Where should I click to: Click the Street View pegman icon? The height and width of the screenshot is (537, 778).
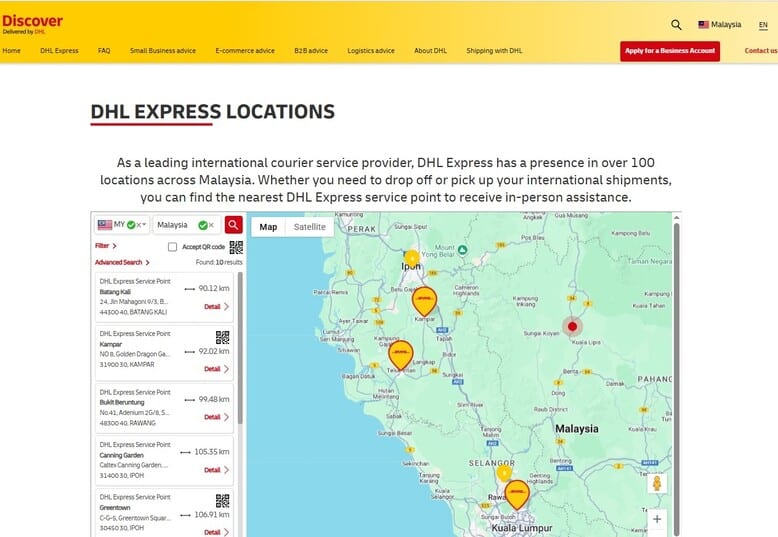[657, 483]
